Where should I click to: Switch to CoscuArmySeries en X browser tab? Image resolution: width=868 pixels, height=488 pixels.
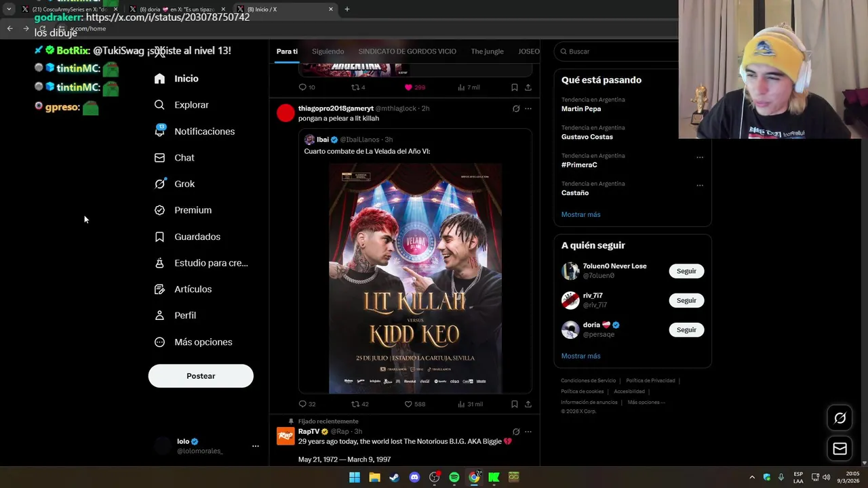pos(70,9)
